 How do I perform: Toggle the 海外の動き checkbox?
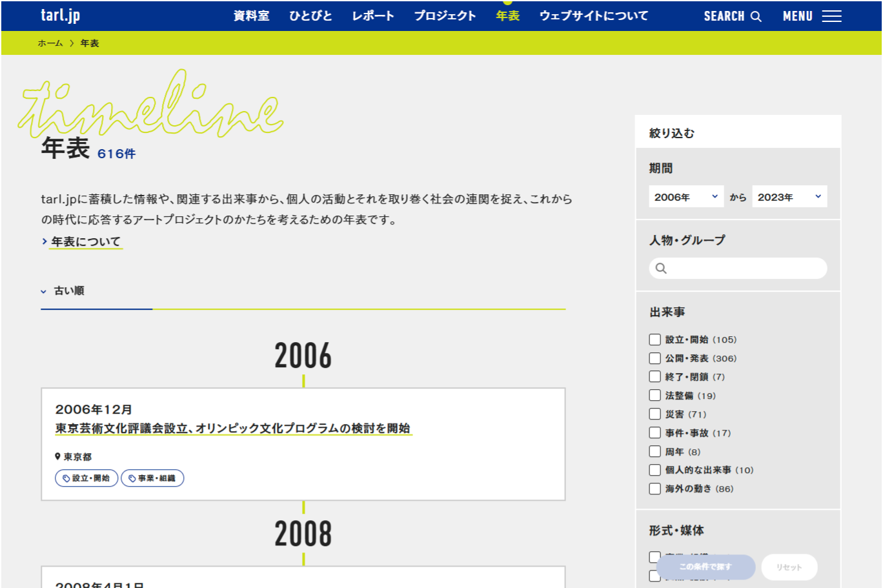(x=655, y=489)
